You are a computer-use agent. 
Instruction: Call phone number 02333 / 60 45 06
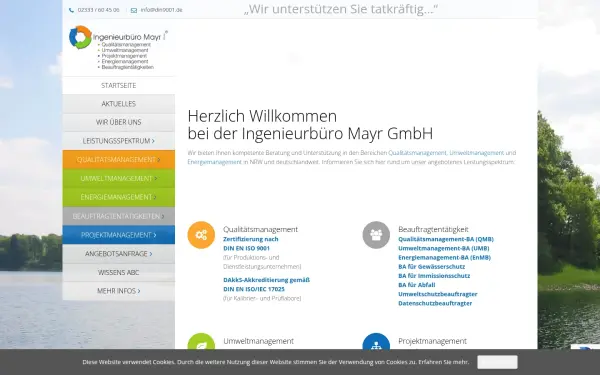coord(98,10)
